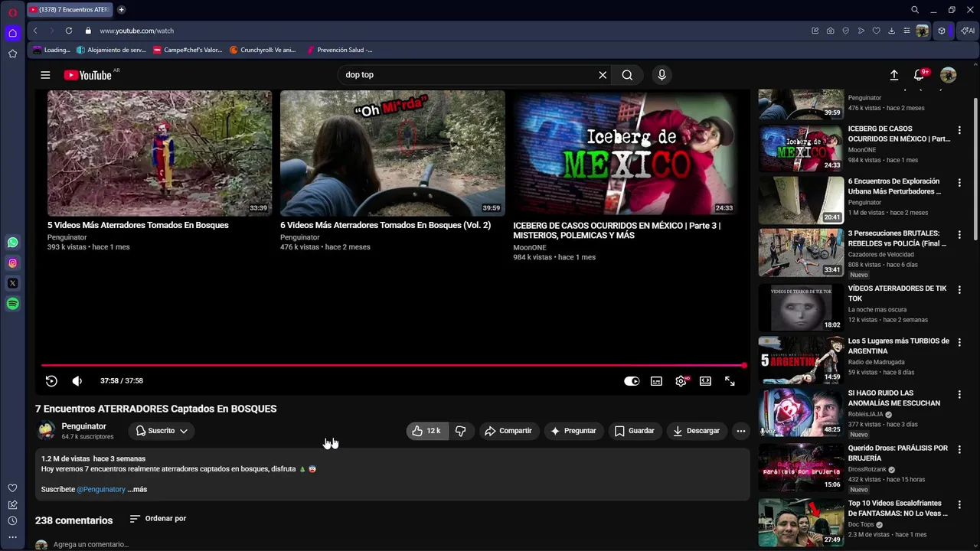Open the player settings gear
This screenshot has height=551, width=980.
681,381
